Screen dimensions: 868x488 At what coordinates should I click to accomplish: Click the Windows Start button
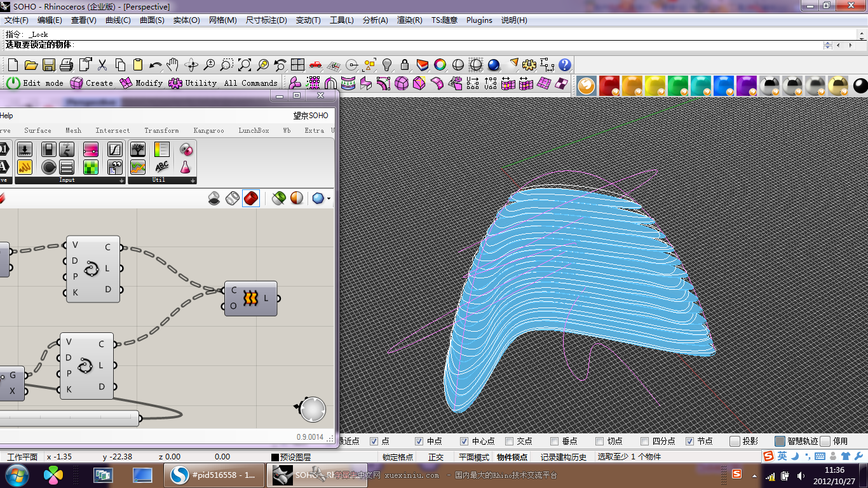point(16,475)
